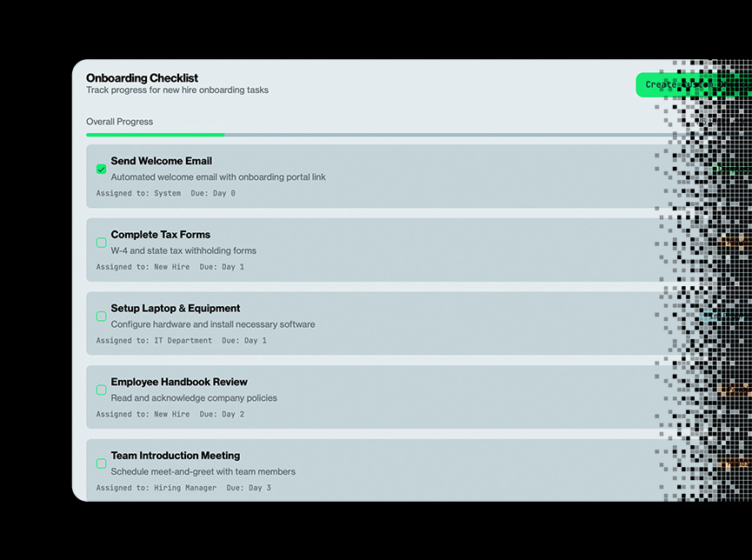The height and width of the screenshot is (560, 752).
Task: Tick the Setup Laptop & Equipment checkbox
Action: coord(101,317)
